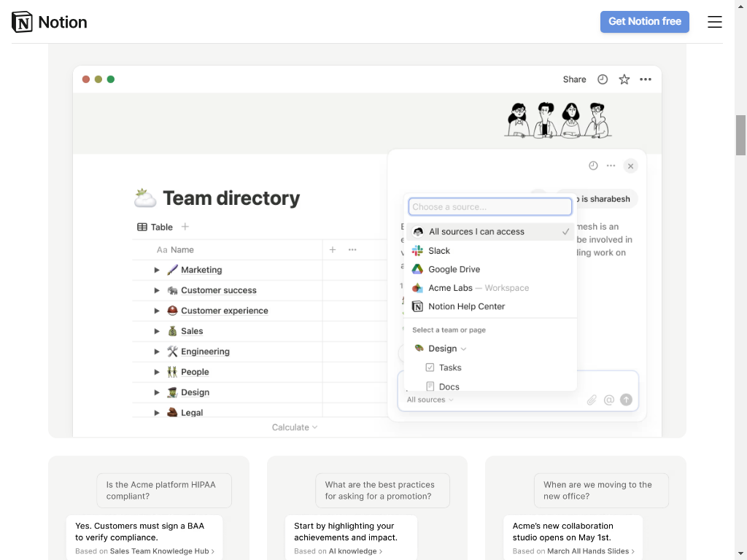Select the Docs page source
This screenshot has height=560, width=747.
click(x=490, y=385)
